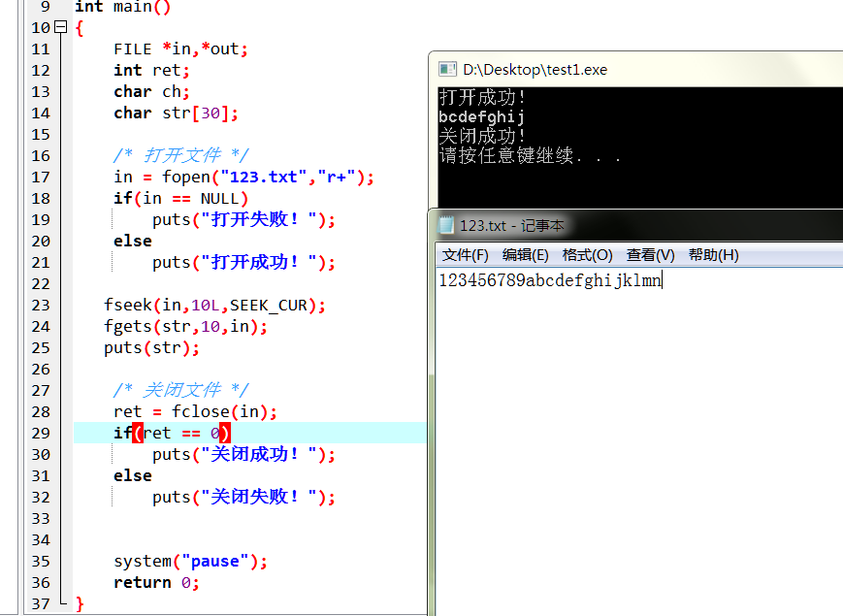Place cursor after jklmn in Notepad text
Viewport: 843px width, 616px height.
tap(663, 280)
